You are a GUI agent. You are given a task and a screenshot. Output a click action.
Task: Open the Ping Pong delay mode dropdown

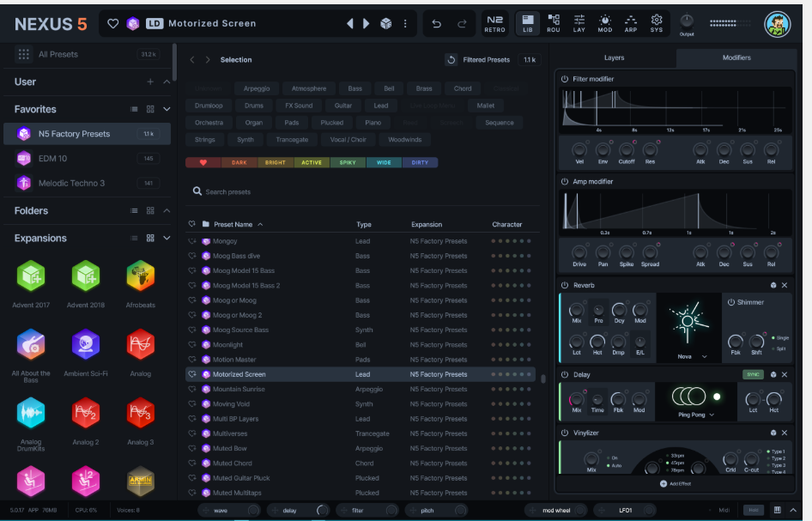click(695, 415)
